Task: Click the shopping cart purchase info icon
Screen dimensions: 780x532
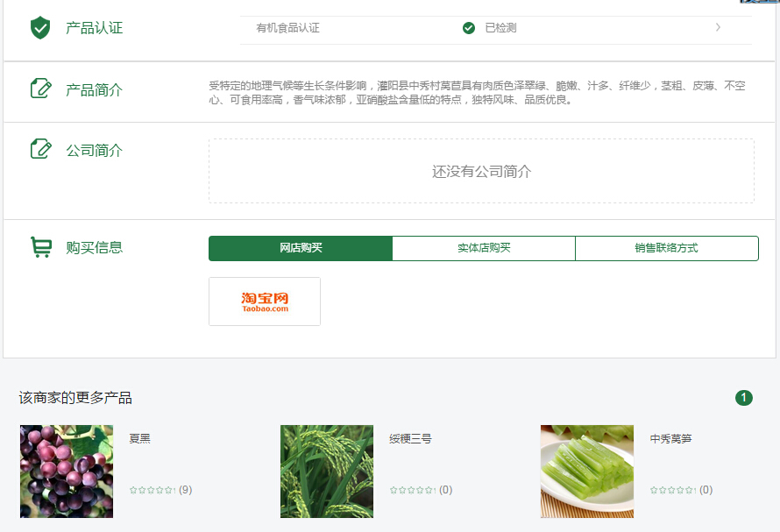Action: 40,247
